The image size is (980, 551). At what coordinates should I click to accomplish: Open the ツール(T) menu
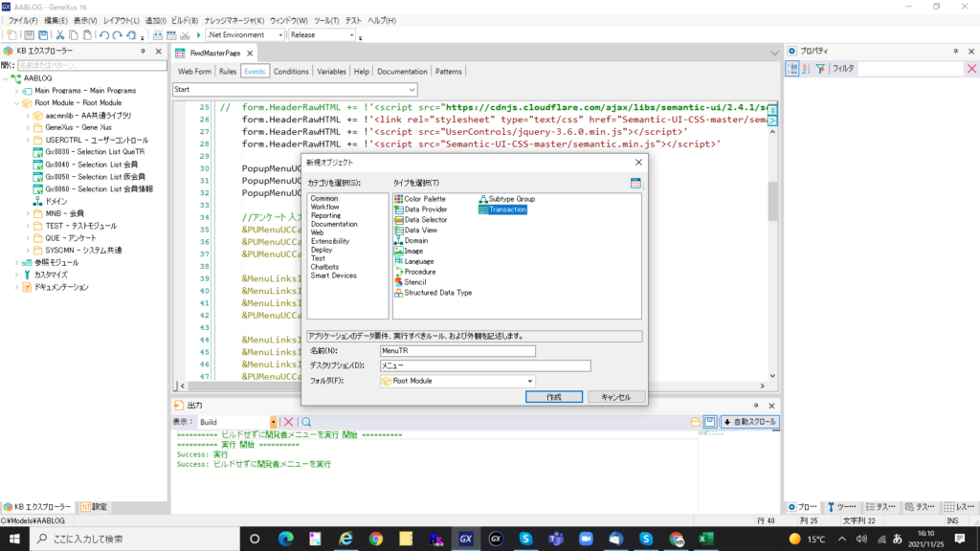[326, 21]
